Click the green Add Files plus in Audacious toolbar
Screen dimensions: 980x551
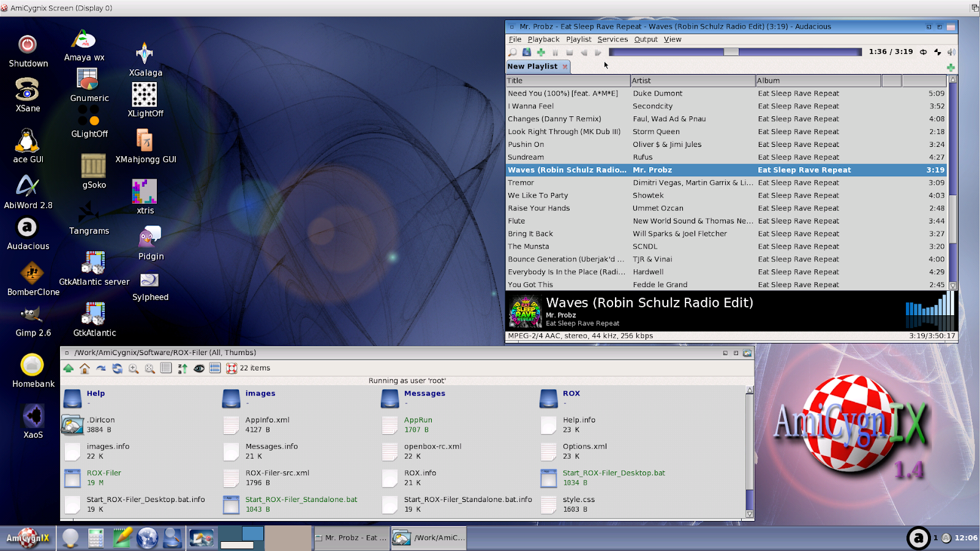click(x=541, y=53)
